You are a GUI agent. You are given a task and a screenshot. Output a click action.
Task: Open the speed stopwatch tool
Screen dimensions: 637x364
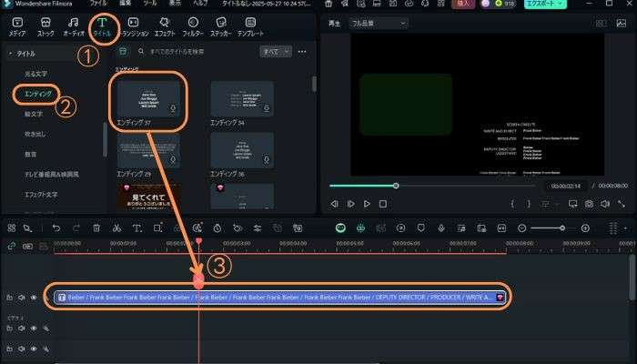tap(217, 227)
